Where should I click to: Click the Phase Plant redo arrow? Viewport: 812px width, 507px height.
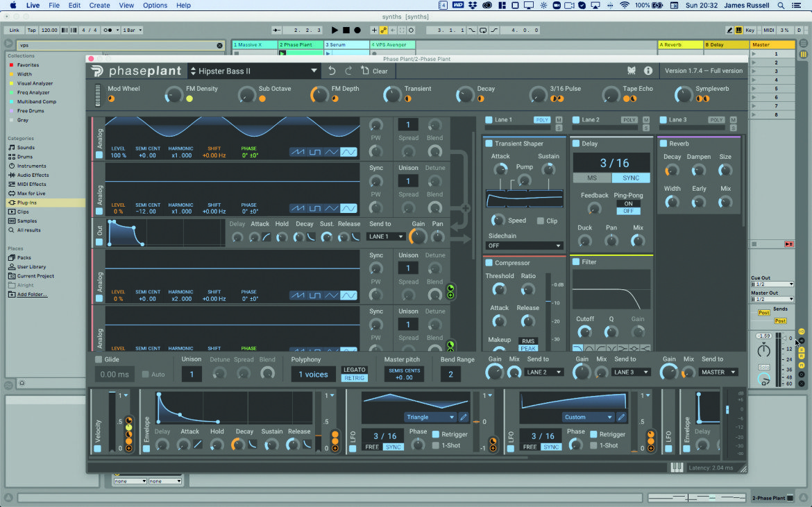pyautogui.click(x=348, y=71)
